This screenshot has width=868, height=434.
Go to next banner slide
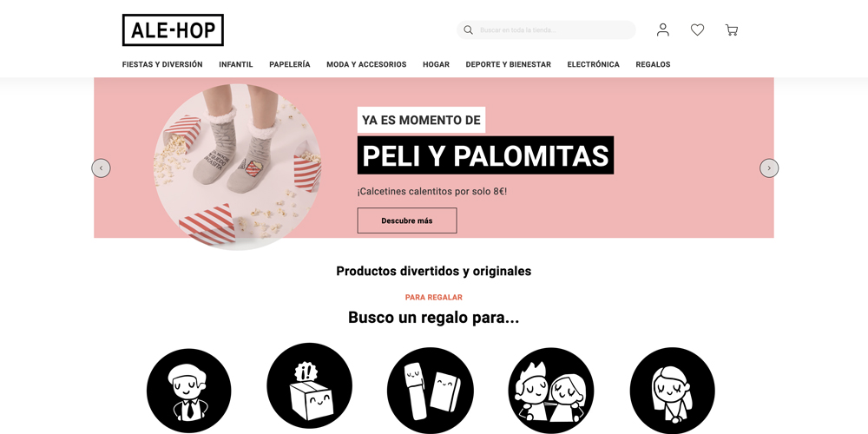(769, 168)
